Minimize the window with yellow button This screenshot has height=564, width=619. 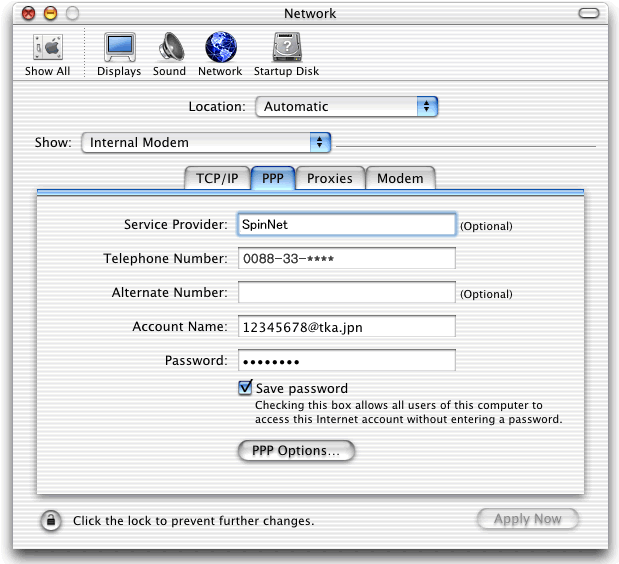tap(50, 14)
